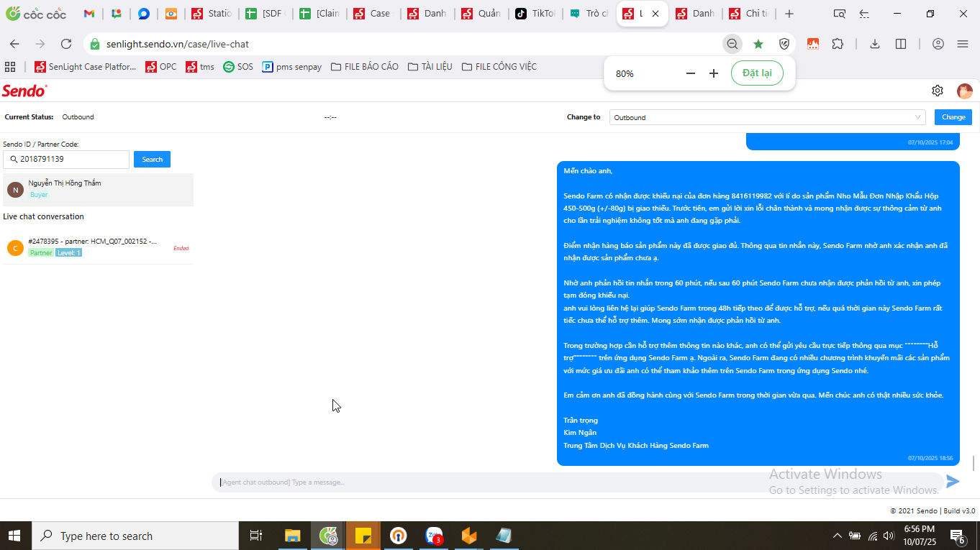Click the blue Search button
The height and width of the screenshot is (550, 980).
152,160
